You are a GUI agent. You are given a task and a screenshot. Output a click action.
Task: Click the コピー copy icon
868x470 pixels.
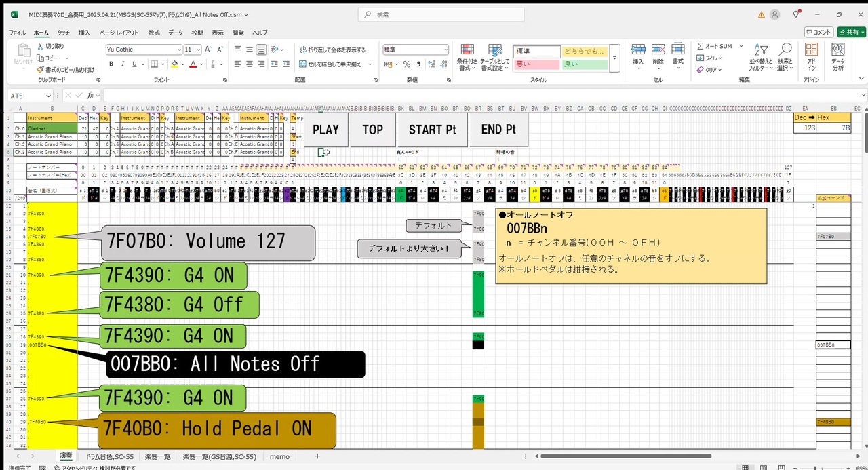coord(40,58)
